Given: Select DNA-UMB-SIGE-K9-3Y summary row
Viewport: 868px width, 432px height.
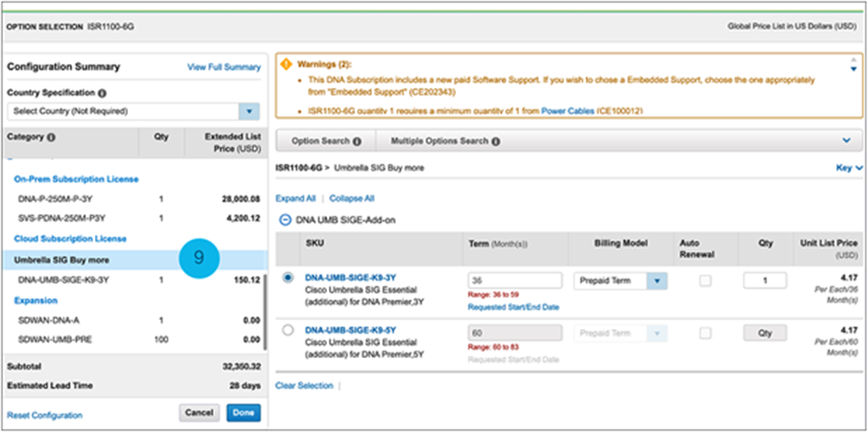Looking at the screenshot, I should point(135,281).
